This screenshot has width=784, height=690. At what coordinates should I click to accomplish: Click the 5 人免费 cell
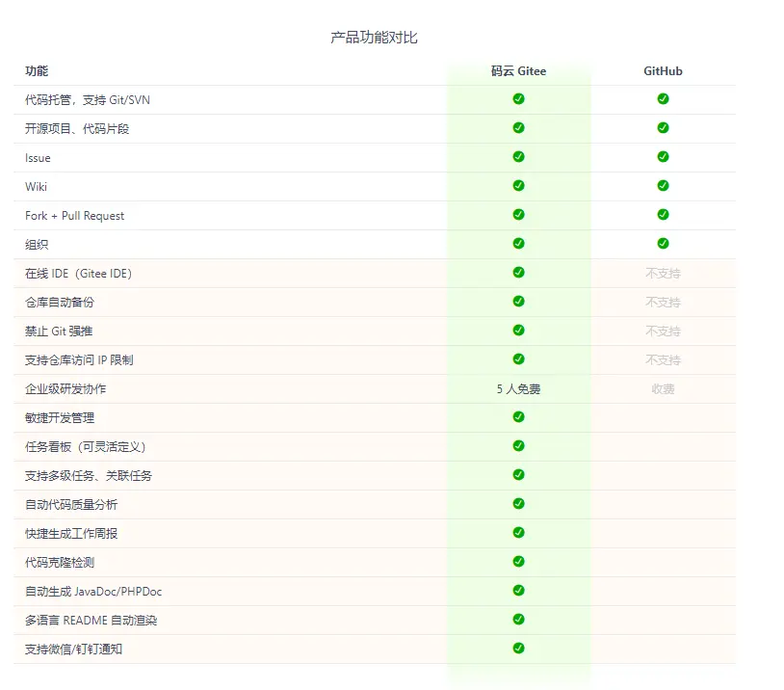[518, 389]
